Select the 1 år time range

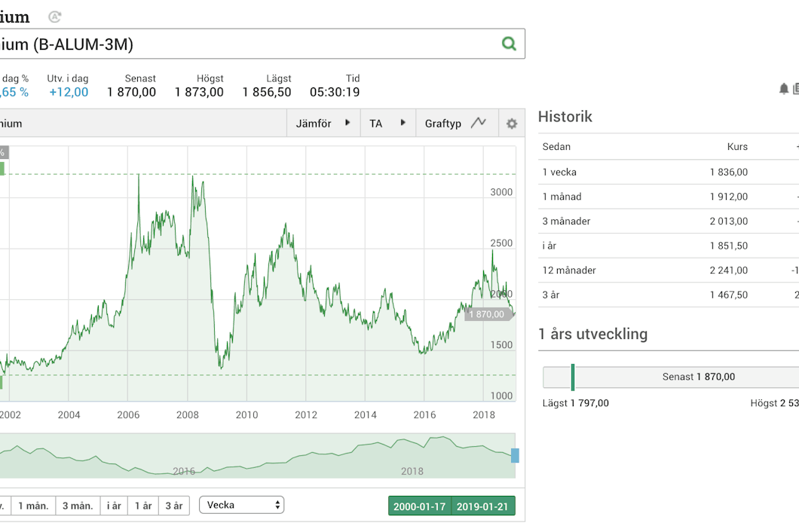(x=143, y=506)
